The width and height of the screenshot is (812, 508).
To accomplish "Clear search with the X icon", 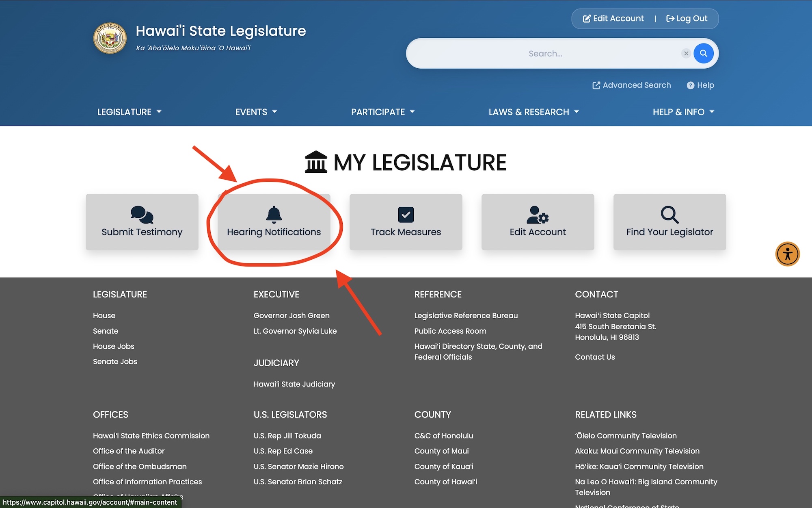I will [x=686, y=53].
